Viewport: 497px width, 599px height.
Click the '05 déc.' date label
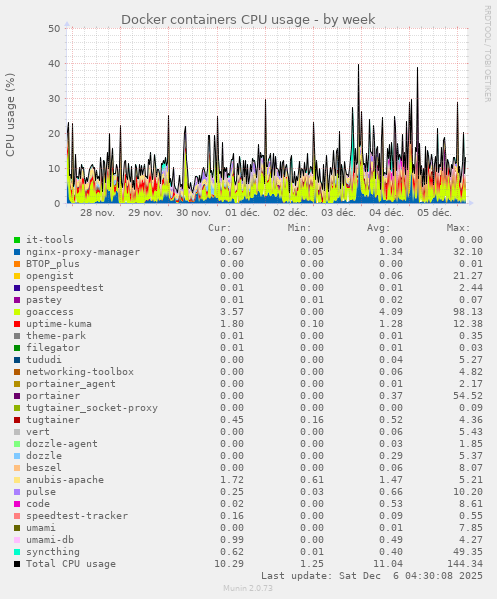[434, 213]
